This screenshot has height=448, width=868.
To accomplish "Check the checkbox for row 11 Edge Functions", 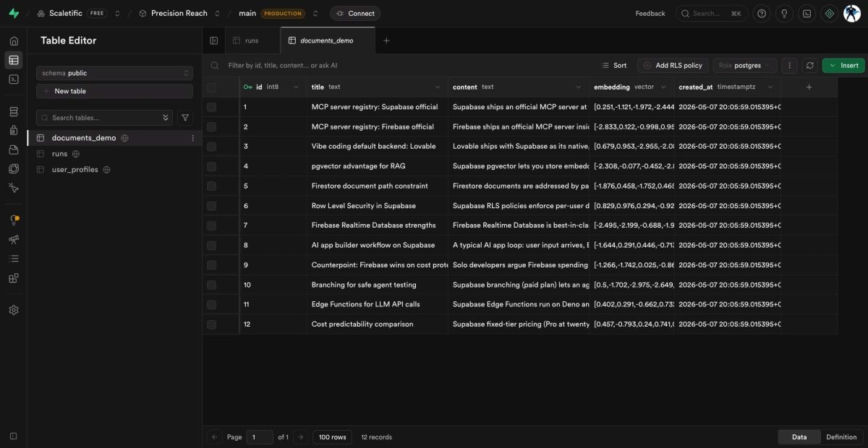I will 211,304.
